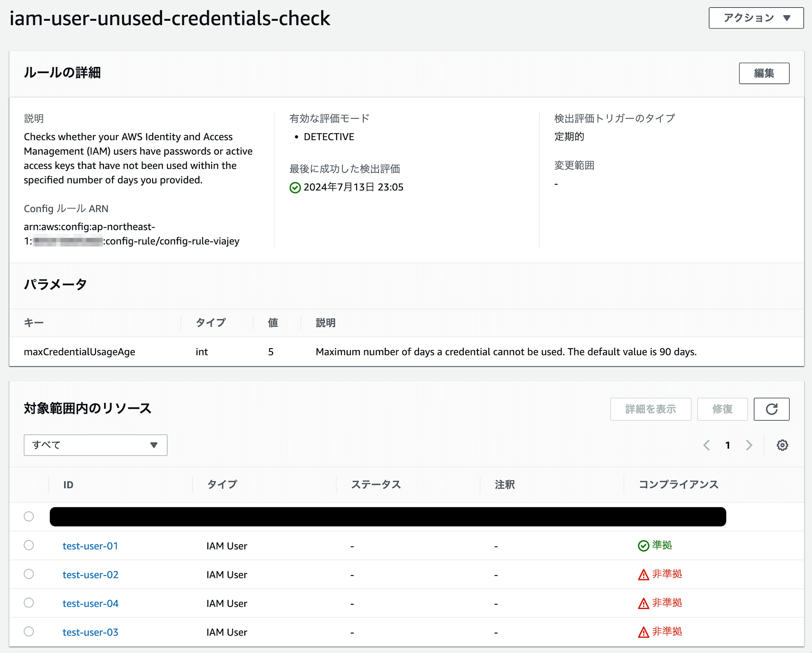Select the radio button for test-user-04

29,603
